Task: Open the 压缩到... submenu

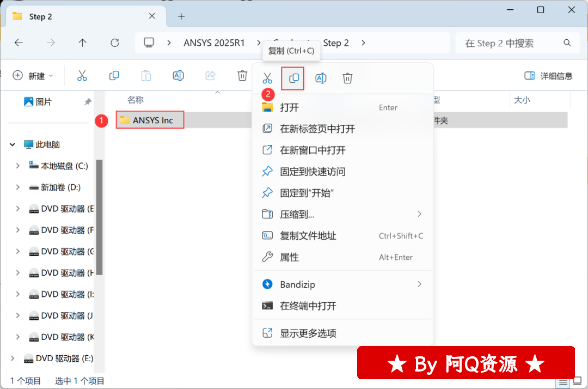Action: tap(343, 215)
